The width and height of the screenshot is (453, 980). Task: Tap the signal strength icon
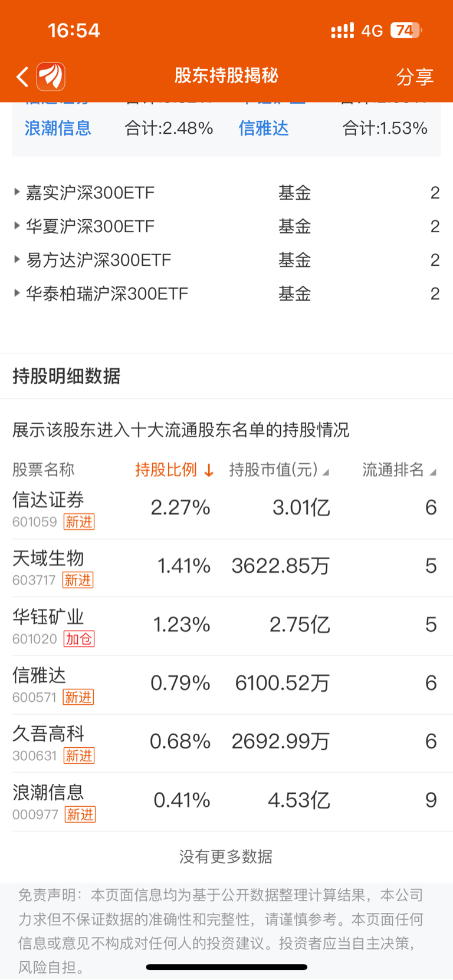pyautogui.click(x=342, y=30)
